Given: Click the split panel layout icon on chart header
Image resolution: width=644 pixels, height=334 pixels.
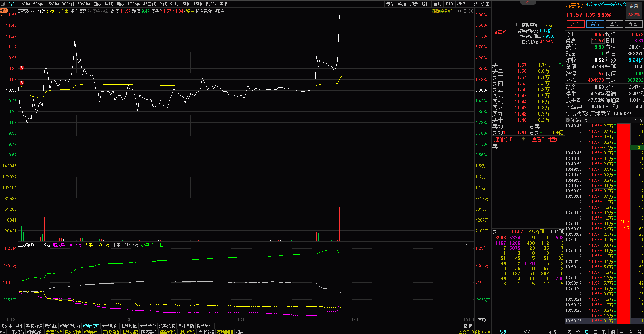Looking at the screenshot, I should (x=471, y=11).
